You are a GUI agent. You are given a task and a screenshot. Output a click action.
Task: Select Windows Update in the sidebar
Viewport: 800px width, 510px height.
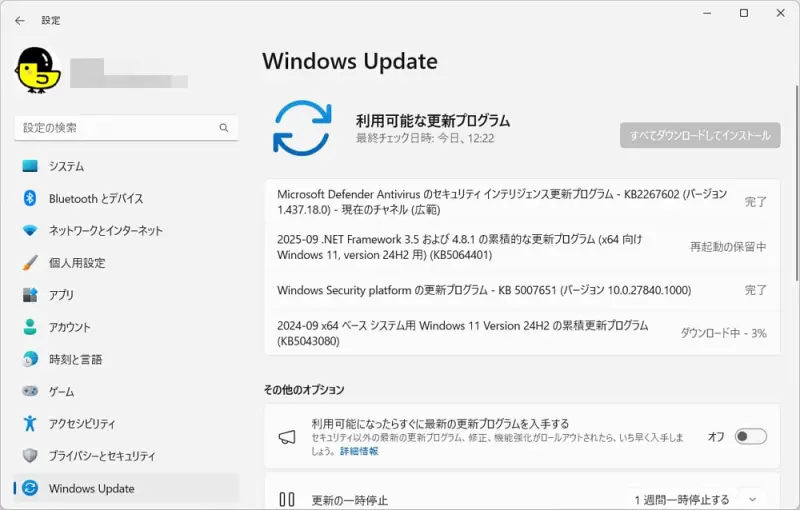126,488
